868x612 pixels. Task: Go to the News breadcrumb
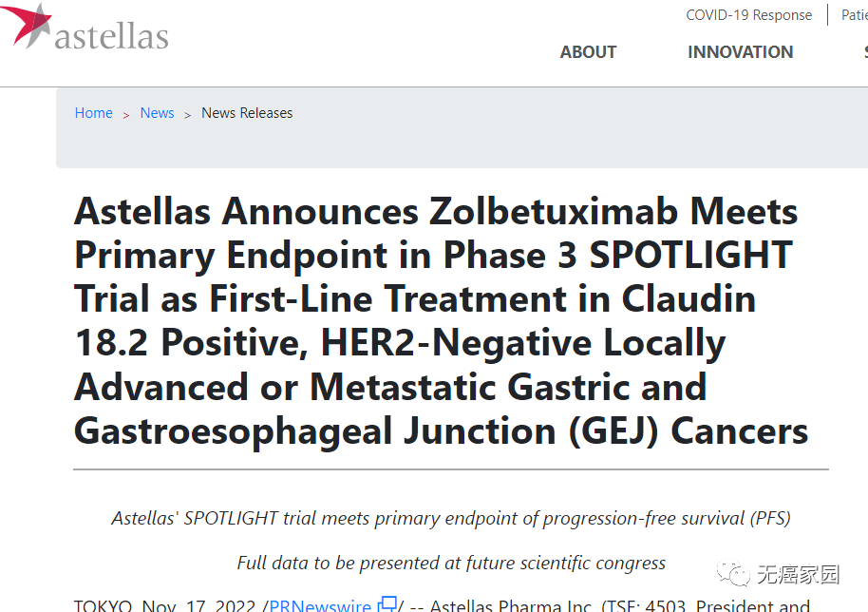coord(158,113)
